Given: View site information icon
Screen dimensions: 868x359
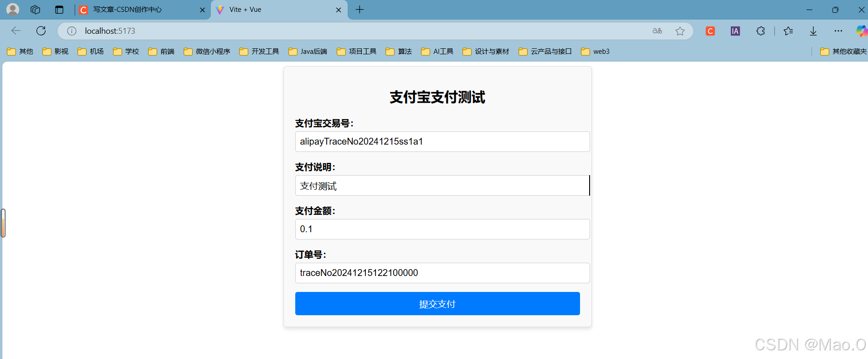Looking at the screenshot, I should click(x=72, y=31).
